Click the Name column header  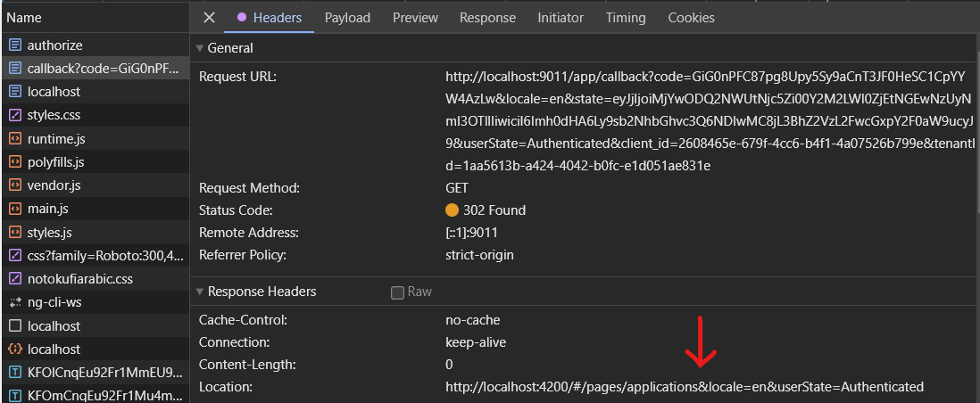click(24, 18)
